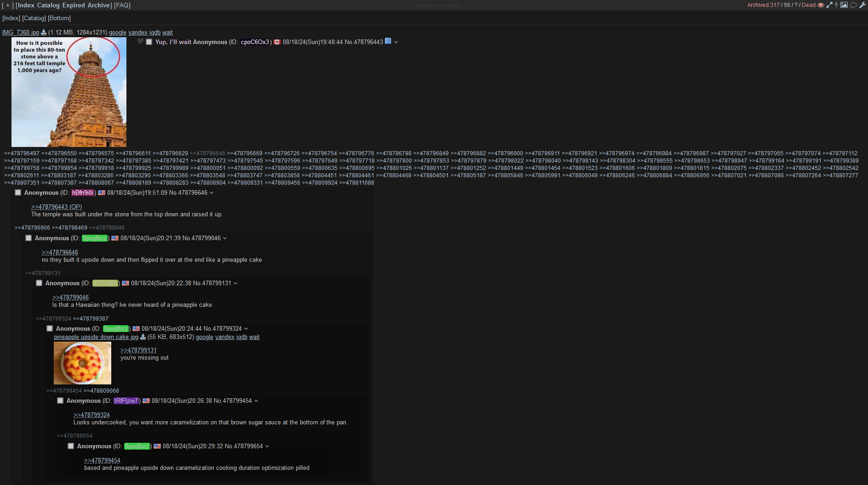Open Catalog in the top header bar

[x=49, y=5]
